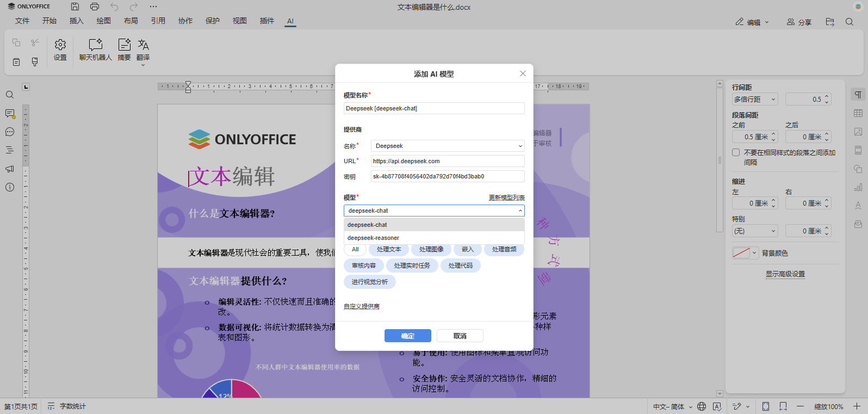Open the 编辑 editing mode dropdown

tap(752, 22)
